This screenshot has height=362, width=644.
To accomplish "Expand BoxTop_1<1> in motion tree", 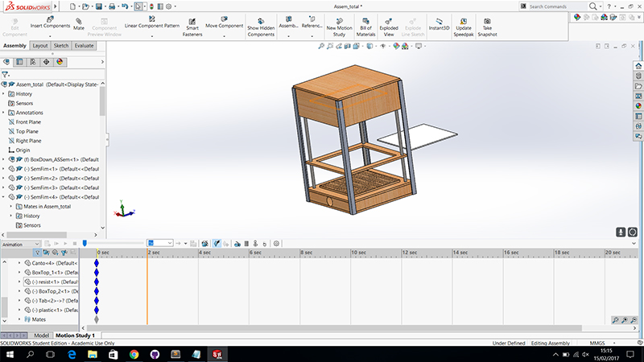I will pyautogui.click(x=19, y=272).
